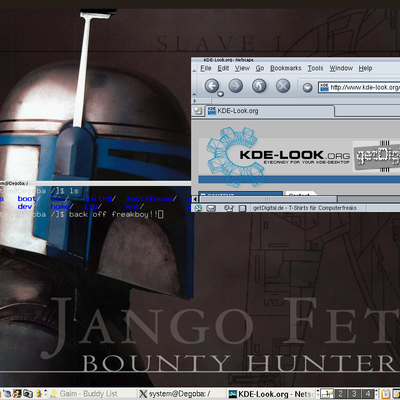Click the new tab icon left of tabs
This screenshot has width=400, height=400.
pyautogui.click(x=197, y=111)
